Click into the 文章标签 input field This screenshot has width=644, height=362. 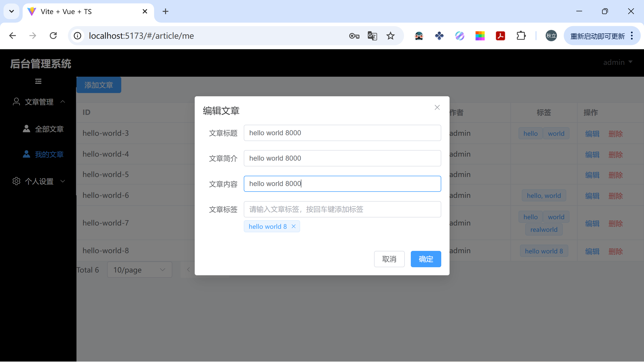point(342,209)
